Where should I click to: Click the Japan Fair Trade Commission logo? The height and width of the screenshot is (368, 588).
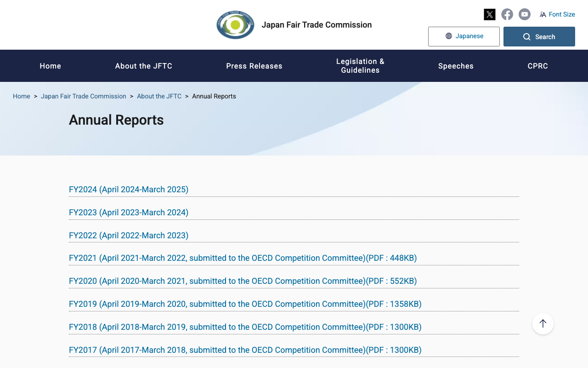(x=235, y=25)
